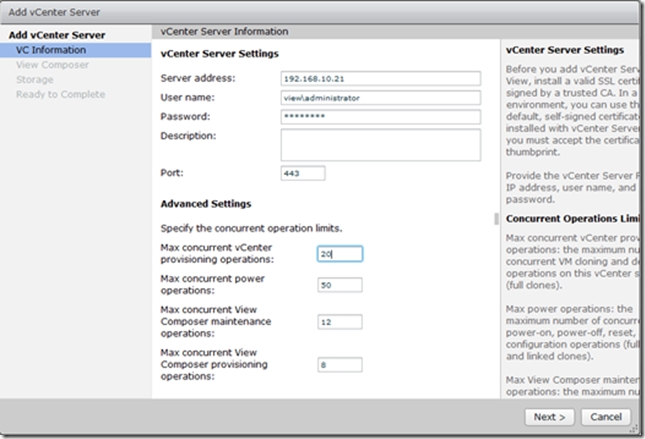Focus the Max concurrent vCenter provisioning operations field

click(x=340, y=254)
